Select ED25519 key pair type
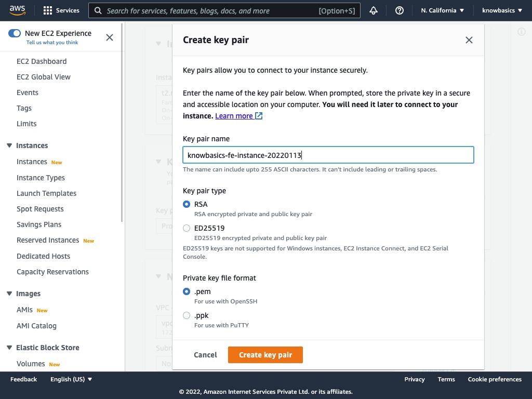Screen dimensions: 532x399 [x=187, y=228]
